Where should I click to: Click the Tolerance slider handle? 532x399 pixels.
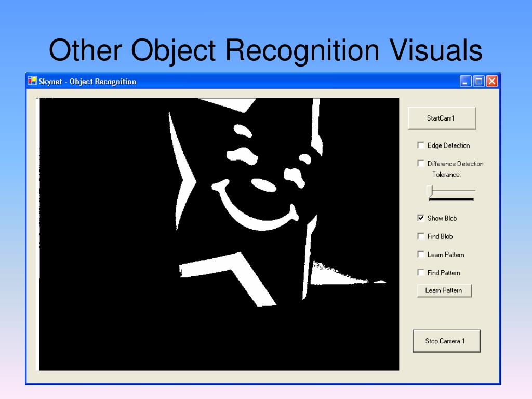431,191
